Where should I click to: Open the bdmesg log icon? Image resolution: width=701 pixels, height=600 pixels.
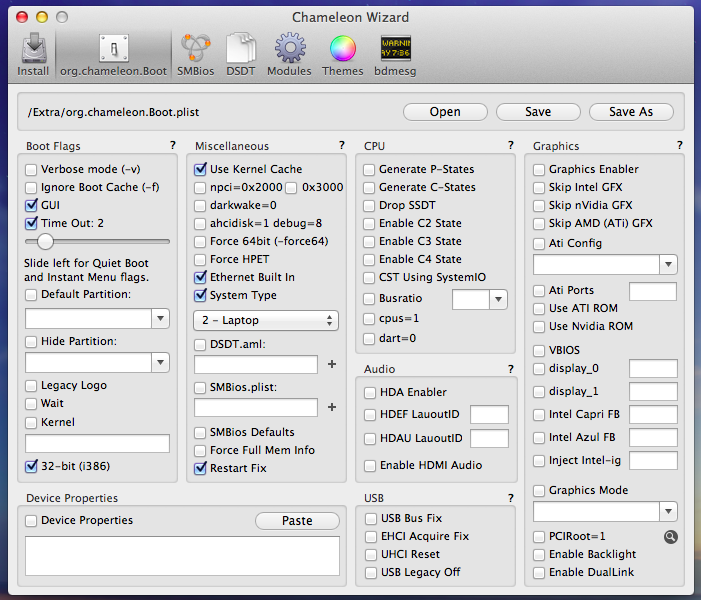pos(395,54)
